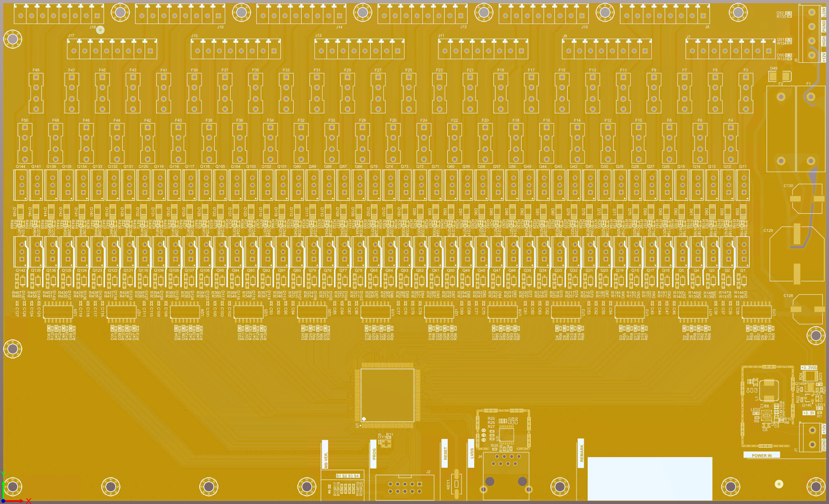
Task: Select the KEY1 reset push button footprint
Action: point(456,485)
